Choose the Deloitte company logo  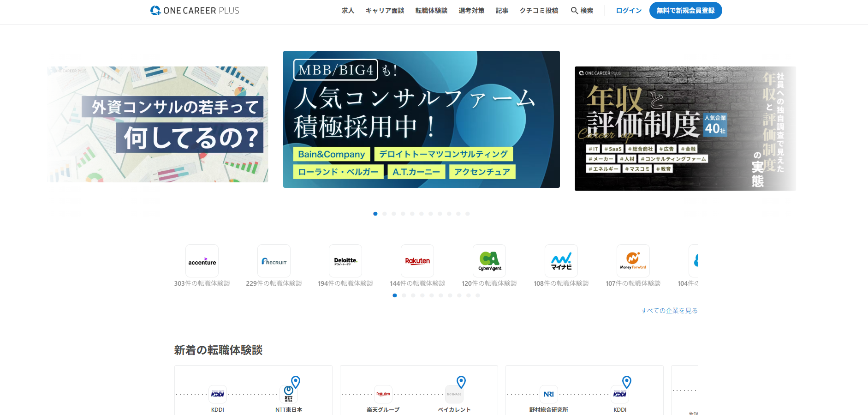click(345, 261)
